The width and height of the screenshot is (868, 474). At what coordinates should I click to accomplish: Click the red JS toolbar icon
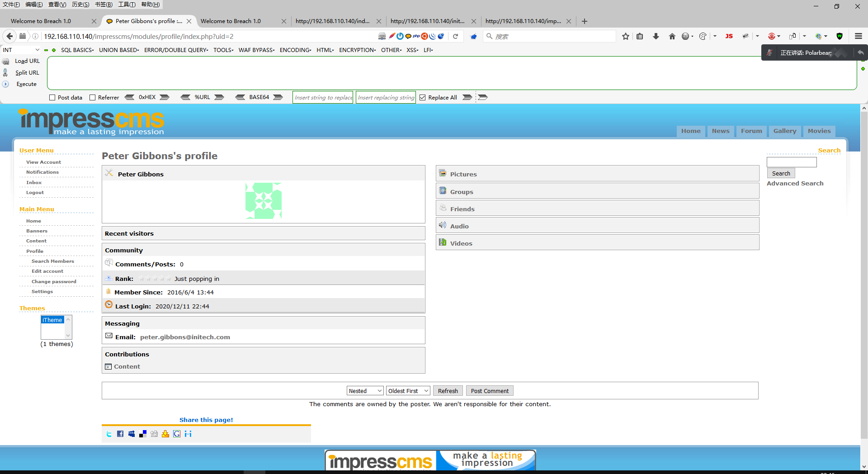pyautogui.click(x=729, y=36)
